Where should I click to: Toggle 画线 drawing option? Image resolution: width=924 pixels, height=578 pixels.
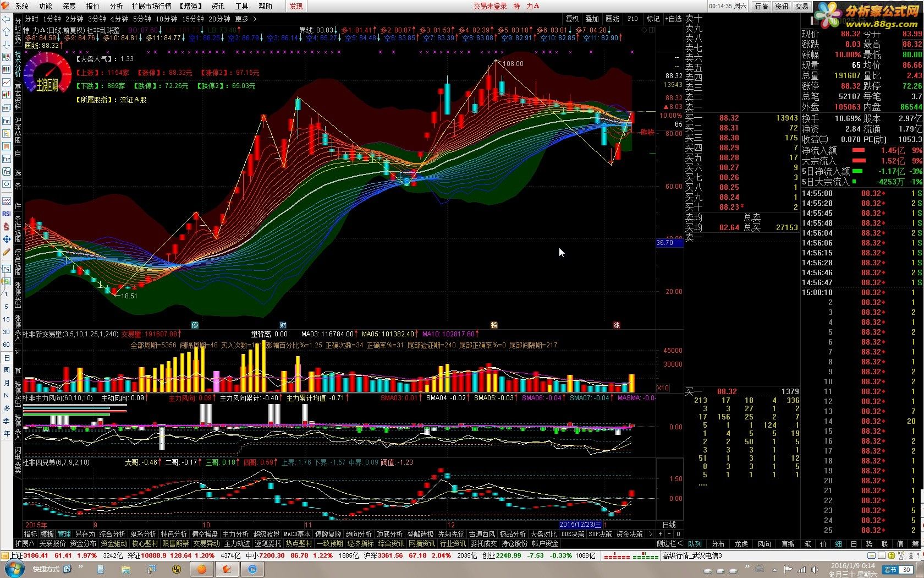[x=613, y=19]
